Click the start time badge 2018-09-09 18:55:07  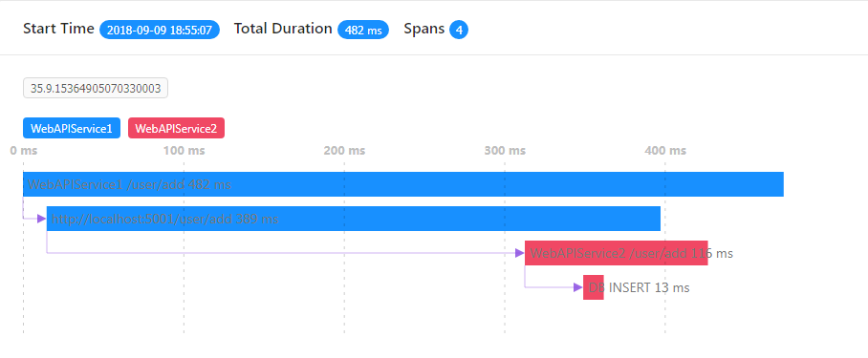click(x=160, y=30)
